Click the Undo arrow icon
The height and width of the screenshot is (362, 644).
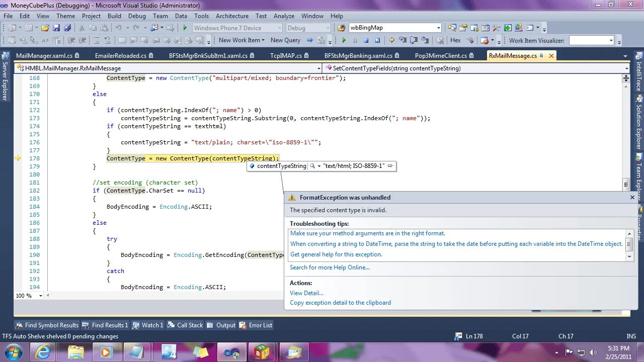tap(118, 28)
